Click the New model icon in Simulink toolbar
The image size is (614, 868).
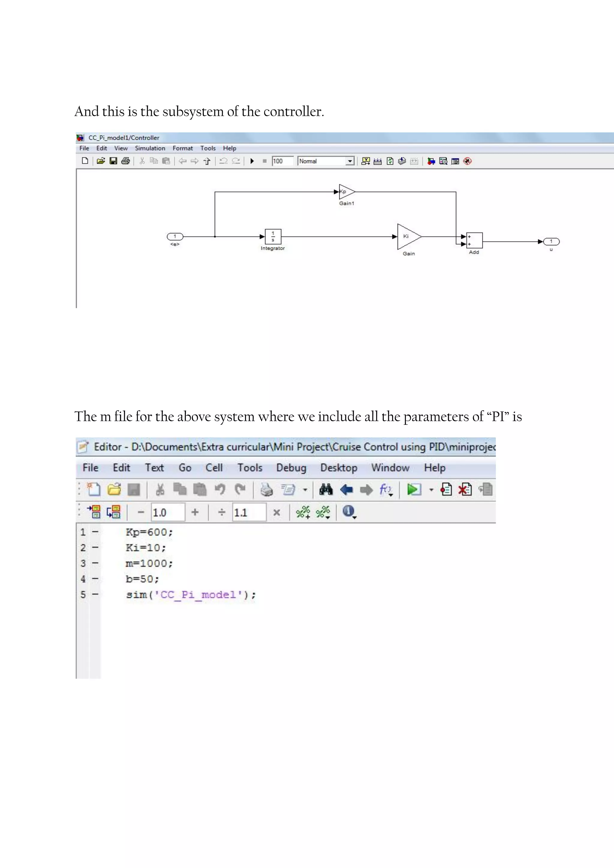(x=85, y=161)
